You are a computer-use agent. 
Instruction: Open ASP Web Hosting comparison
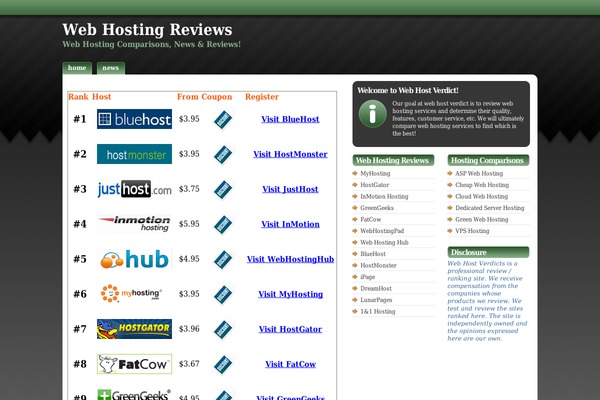pos(479,173)
